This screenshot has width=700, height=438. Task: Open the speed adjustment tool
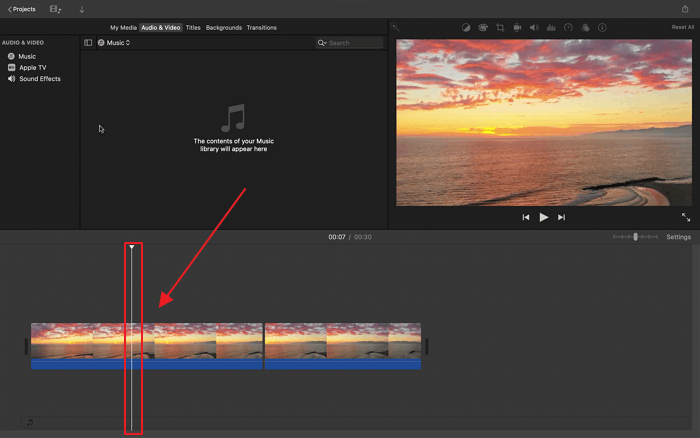click(x=568, y=28)
